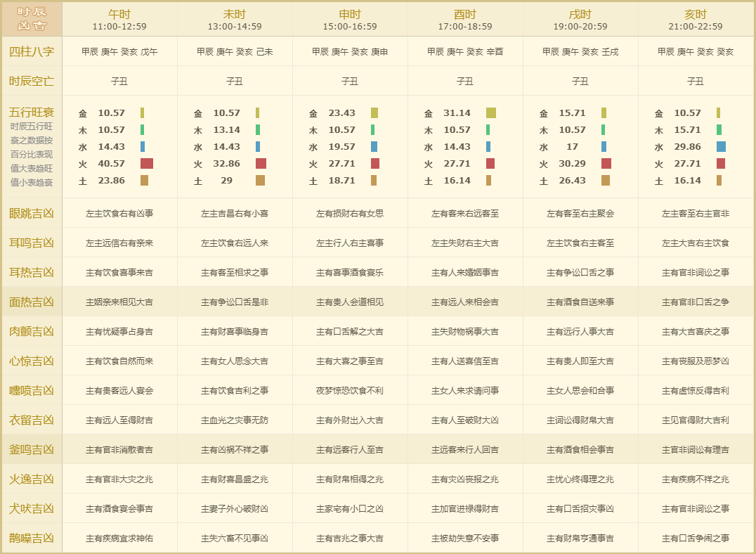Image resolution: width=756 pixels, height=554 pixels.
Task: Click the 衣留吉凶 row label
Action: [x=32, y=420]
